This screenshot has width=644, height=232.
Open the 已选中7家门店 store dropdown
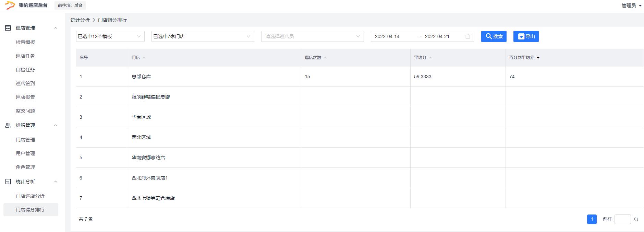point(203,36)
